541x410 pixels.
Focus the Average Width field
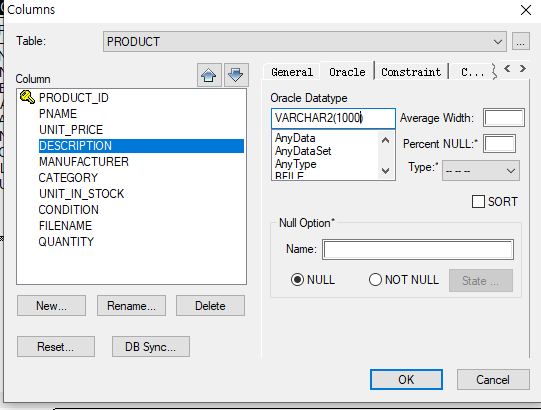[504, 118]
